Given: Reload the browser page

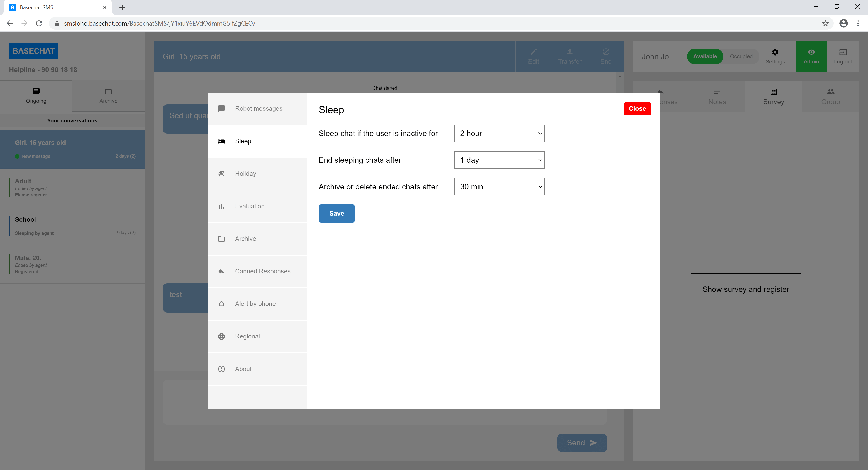Looking at the screenshot, I should (x=39, y=23).
